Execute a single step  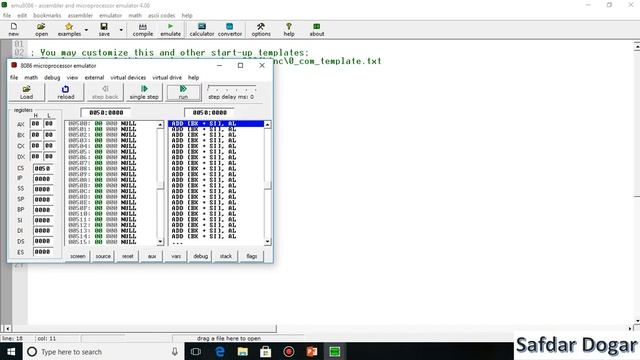tap(144, 92)
